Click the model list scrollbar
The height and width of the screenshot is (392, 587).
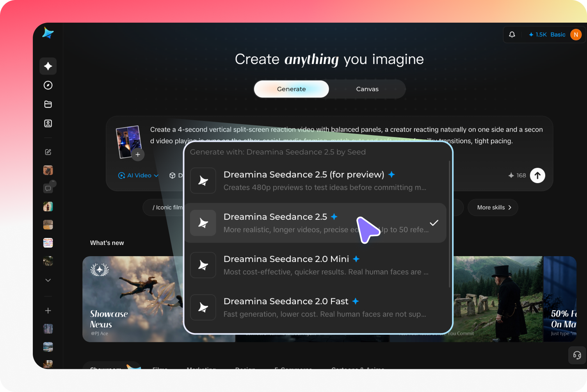point(450,224)
